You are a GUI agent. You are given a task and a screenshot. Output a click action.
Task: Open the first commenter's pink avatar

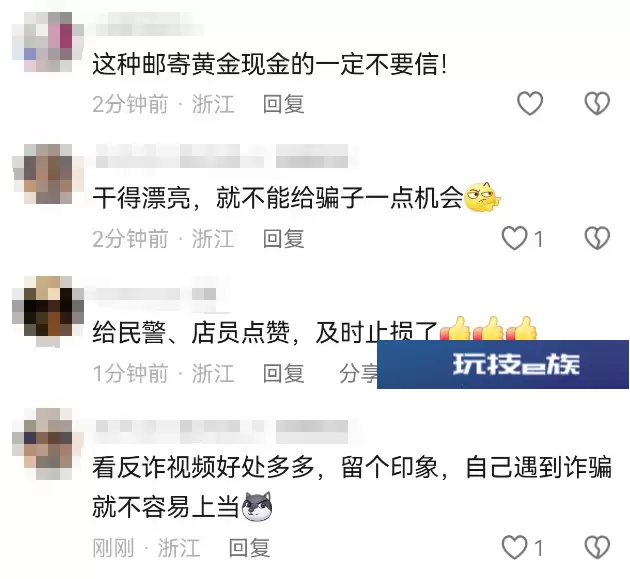click(x=48, y=42)
